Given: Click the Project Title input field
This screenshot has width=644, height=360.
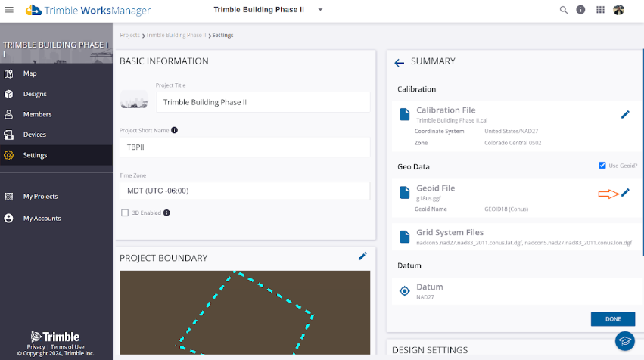Looking at the screenshot, I should 263,102.
